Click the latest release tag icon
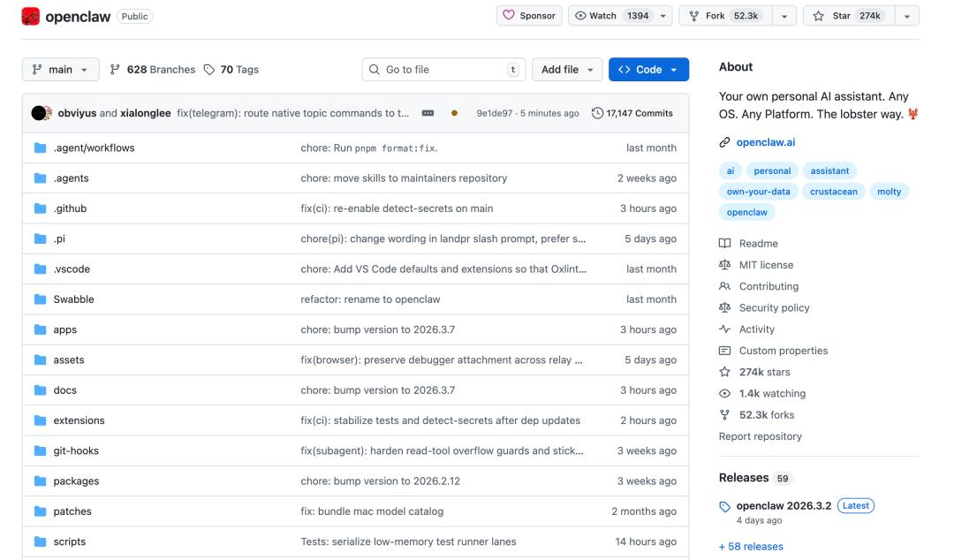Image resolution: width=954 pixels, height=560 pixels. point(725,506)
